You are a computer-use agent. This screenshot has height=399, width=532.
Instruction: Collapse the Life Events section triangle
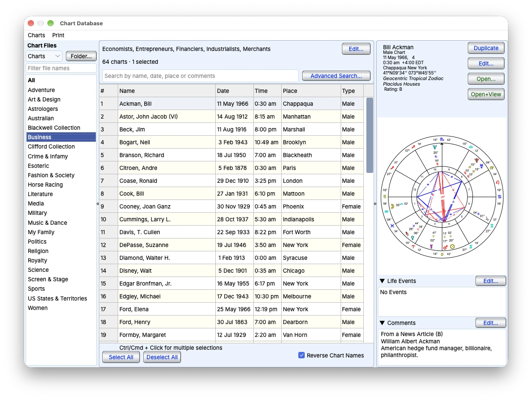(382, 281)
